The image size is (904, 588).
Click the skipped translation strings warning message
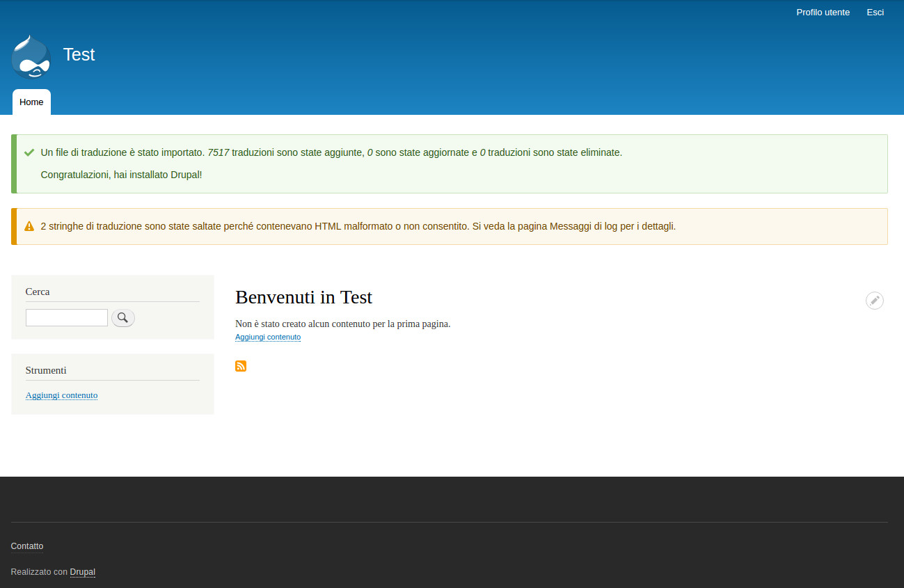pos(358,225)
